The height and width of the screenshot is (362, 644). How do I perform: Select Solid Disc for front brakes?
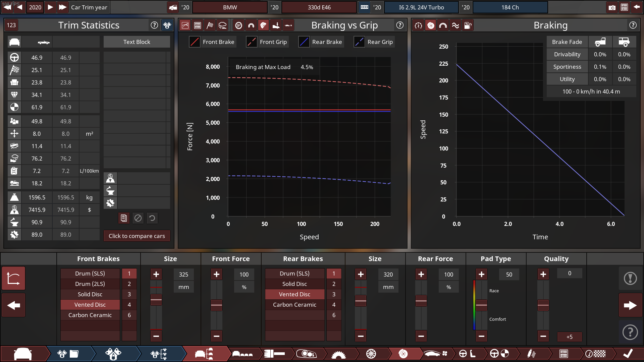[x=90, y=294]
